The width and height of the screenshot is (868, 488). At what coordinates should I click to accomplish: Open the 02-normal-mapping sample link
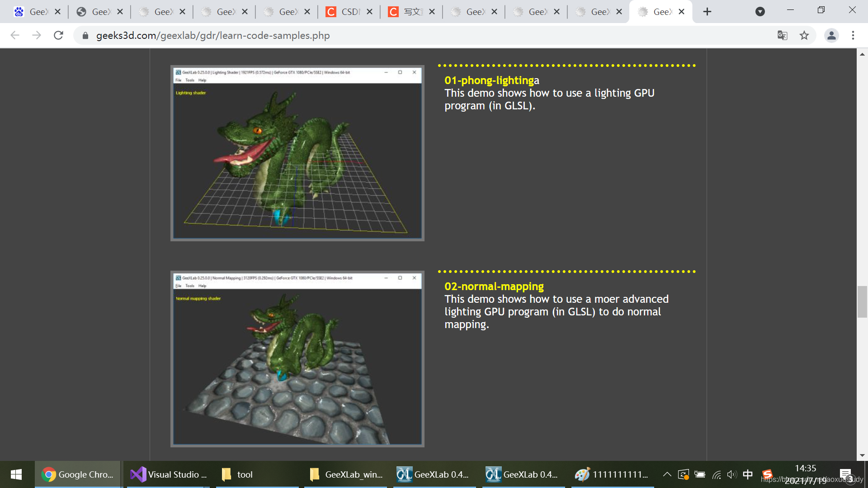click(494, 286)
